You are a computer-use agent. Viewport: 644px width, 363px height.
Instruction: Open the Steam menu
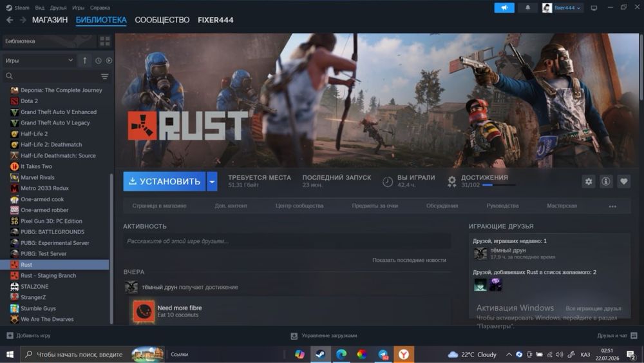21,7
